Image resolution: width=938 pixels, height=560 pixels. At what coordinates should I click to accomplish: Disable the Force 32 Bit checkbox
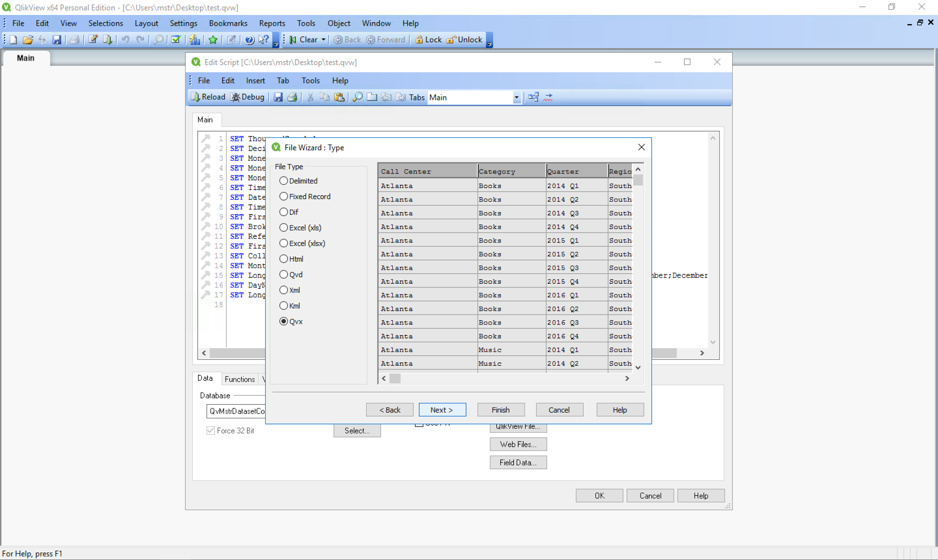click(210, 431)
